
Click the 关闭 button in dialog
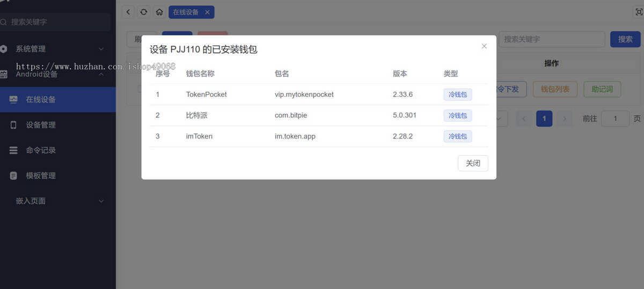473,163
